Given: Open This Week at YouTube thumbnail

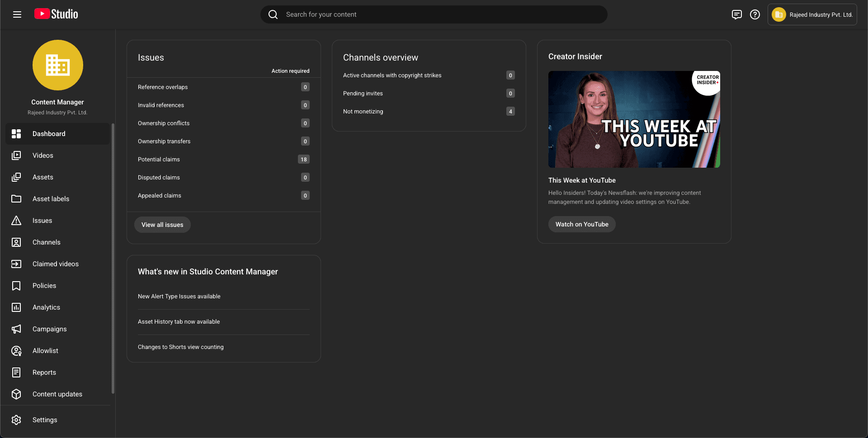Looking at the screenshot, I should tap(634, 119).
